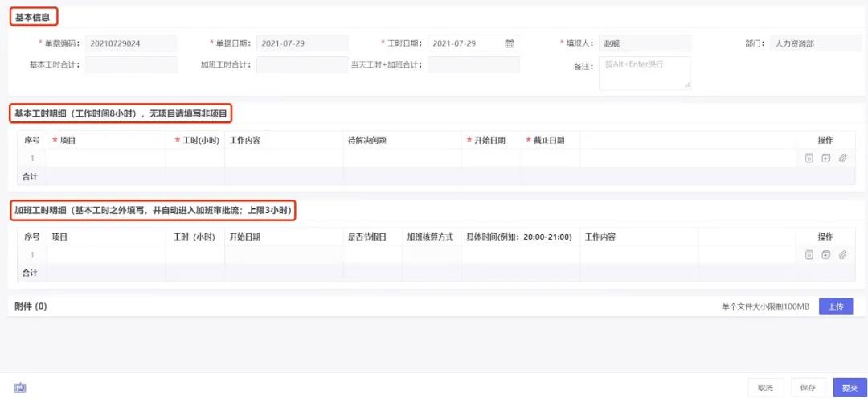Viewport: 868px width, 399px height.
Task: Attach file to overtime row 1
Action: [x=842, y=255]
